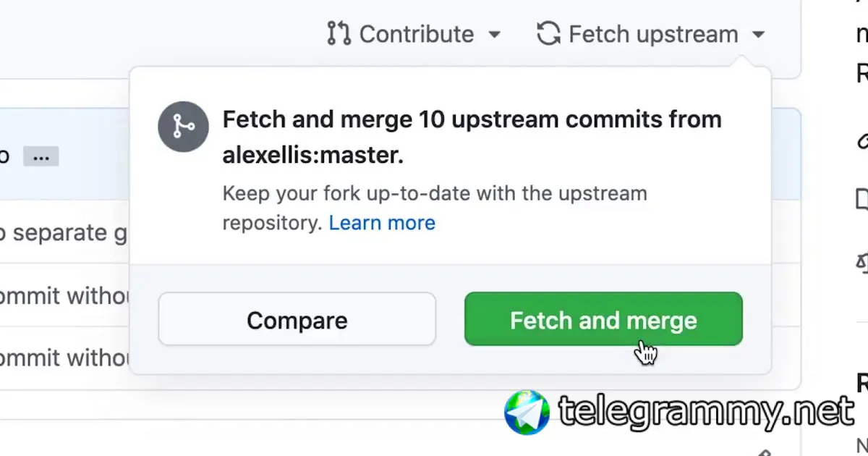The width and height of the screenshot is (868, 456).
Task: Click the Fetch upstream menu label
Action: tap(653, 34)
